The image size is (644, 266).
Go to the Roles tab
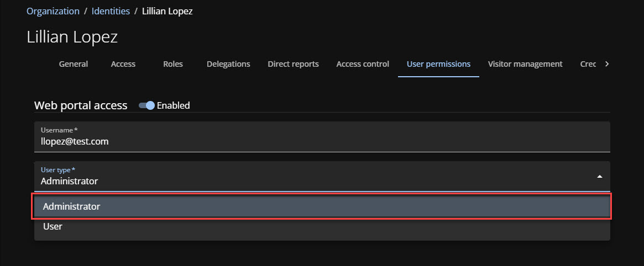pyautogui.click(x=173, y=64)
